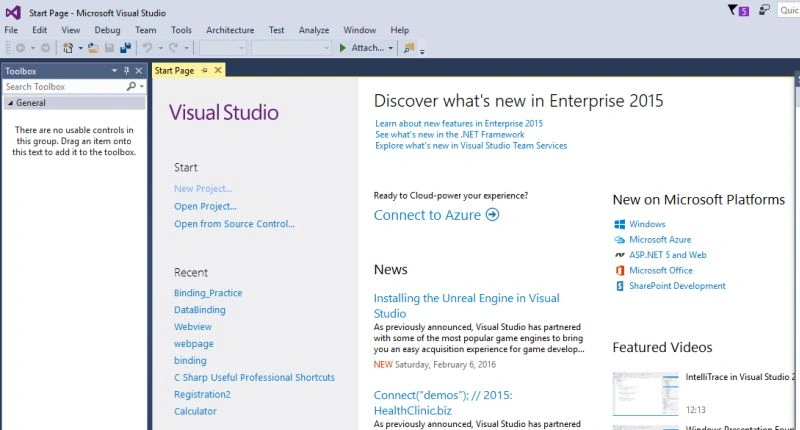Open the Window menu
The image size is (800, 430).
tap(360, 30)
